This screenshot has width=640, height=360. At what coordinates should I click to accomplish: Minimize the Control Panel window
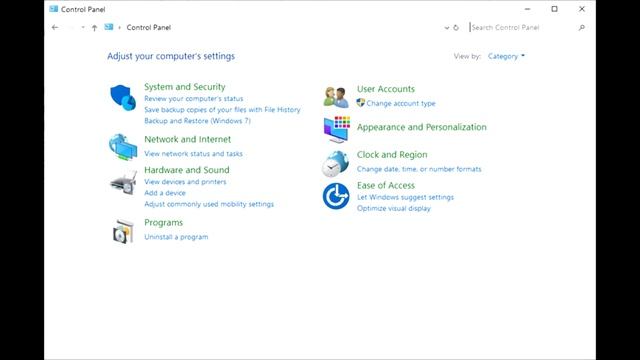coord(527,9)
